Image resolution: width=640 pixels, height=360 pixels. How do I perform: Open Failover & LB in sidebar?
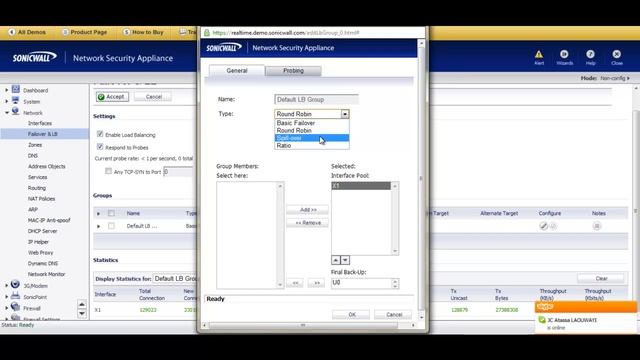click(x=42, y=134)
